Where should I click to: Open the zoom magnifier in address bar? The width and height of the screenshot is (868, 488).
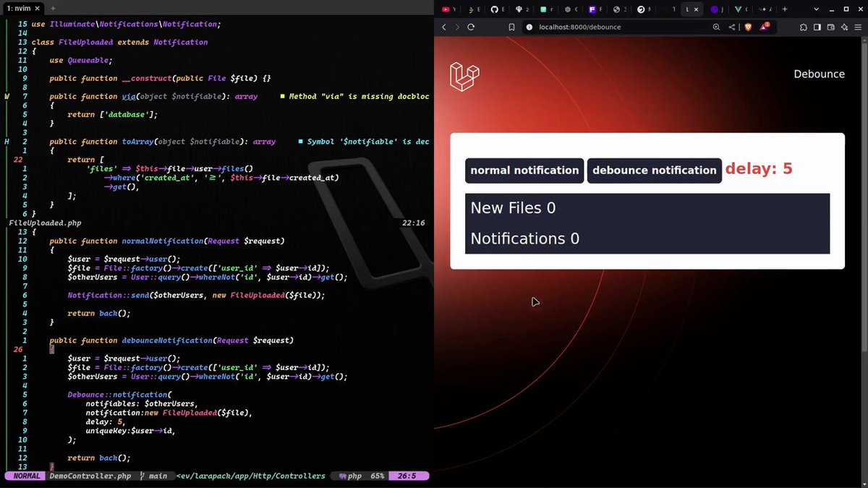tap(717, 27)
